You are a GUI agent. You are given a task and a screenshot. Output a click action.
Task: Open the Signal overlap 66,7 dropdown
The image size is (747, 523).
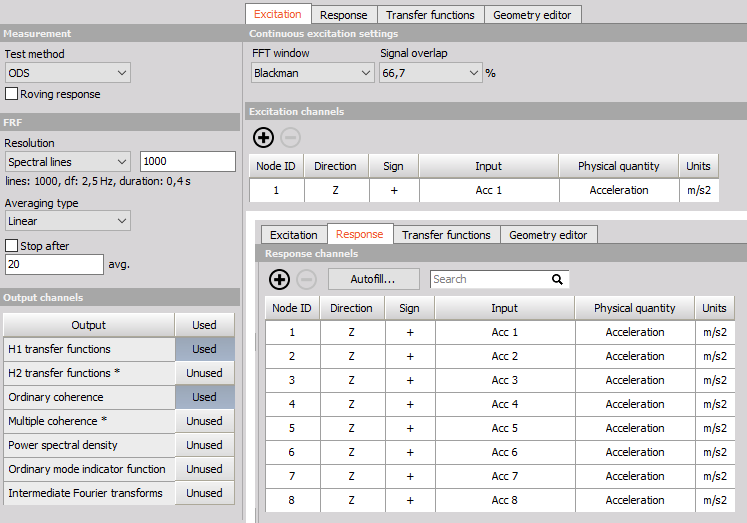click(x=431, y=73)
